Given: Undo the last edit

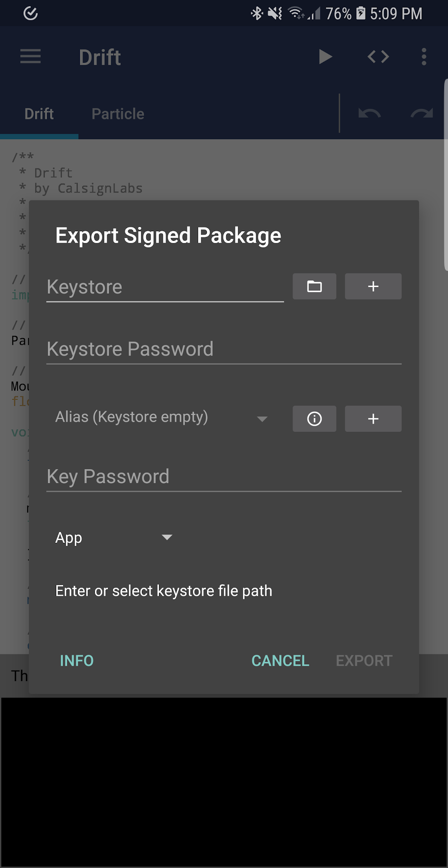Looking at the screenshot, I should point(369,114).
